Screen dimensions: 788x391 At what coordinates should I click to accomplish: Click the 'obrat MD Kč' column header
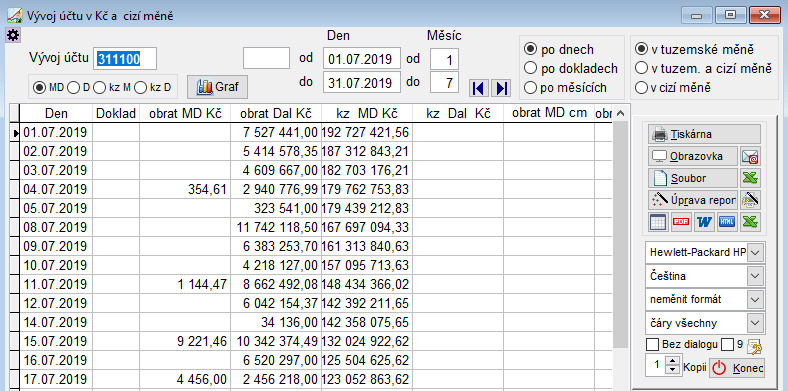point(185,113)
